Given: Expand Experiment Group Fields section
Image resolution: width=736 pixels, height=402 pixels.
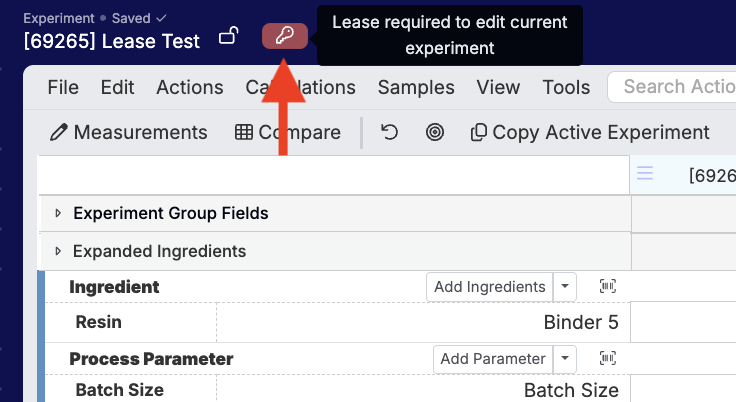Looking at the screenshot, I should [58, 213].
